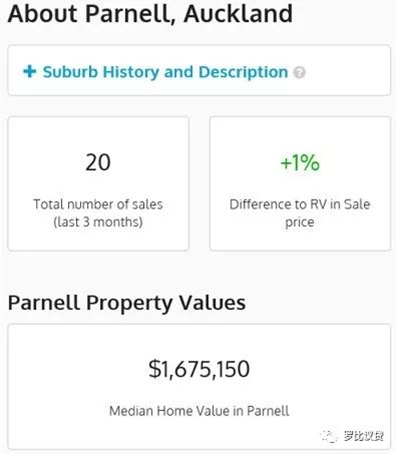Viewport: 396px width, 454px height.
Task: Click the (last 3 months) subtitle text
Action: 98,222
